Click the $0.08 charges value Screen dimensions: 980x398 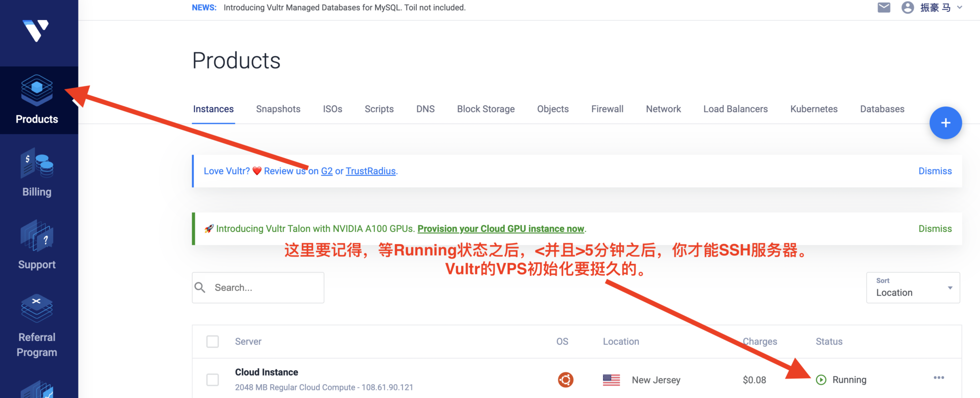(754, 380)
